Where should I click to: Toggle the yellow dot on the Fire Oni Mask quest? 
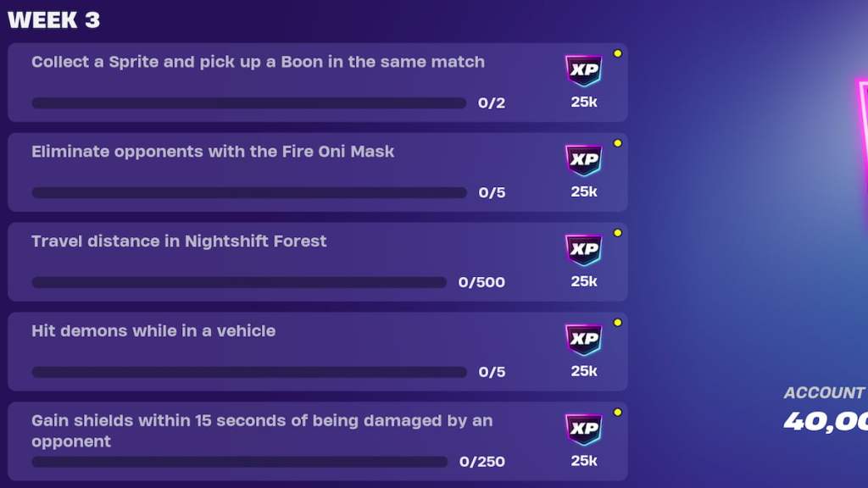coord(618,143)
